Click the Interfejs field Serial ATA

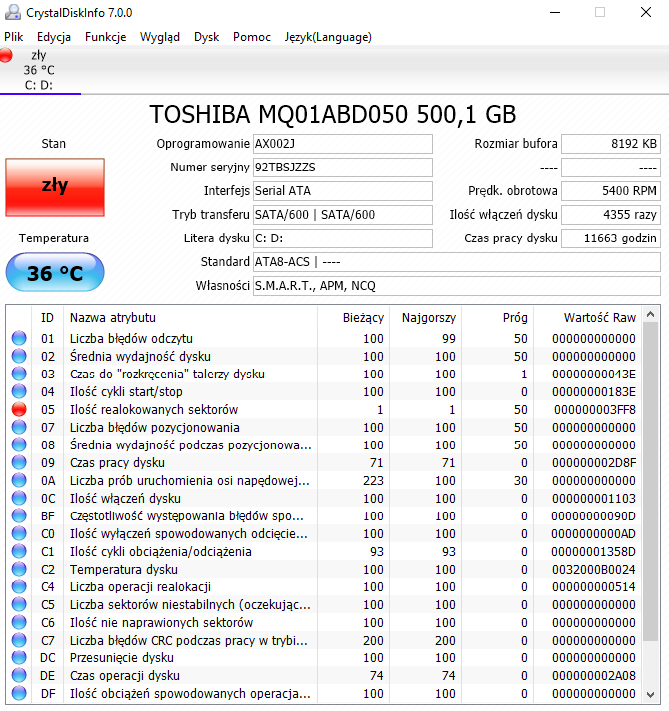click(x=342, y=191)
